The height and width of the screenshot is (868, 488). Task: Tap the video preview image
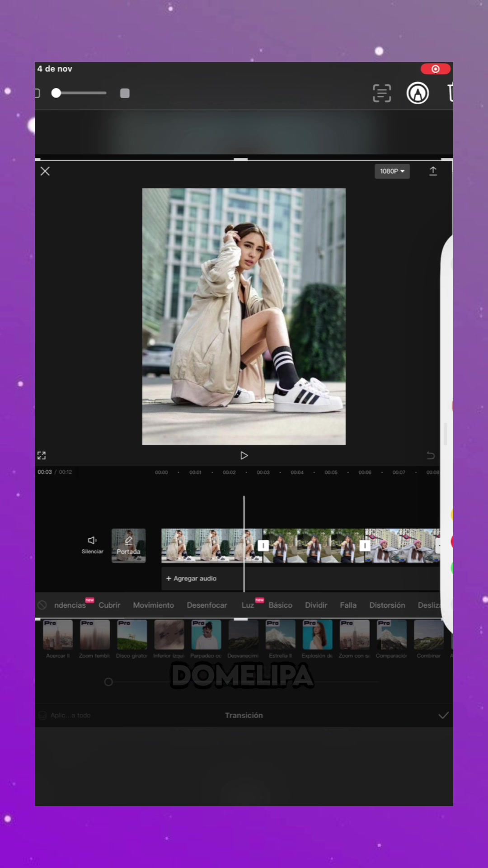click(x=244, y=316)
